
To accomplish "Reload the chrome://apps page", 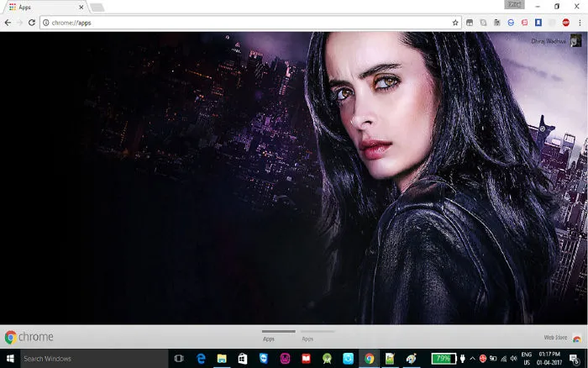I will point(32,23).
